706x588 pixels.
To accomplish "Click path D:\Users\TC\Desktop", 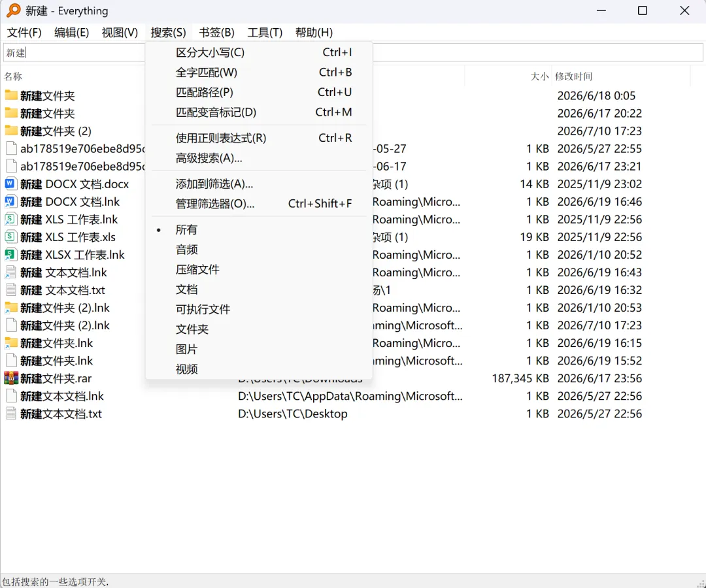I will click(x=293, y=414).
